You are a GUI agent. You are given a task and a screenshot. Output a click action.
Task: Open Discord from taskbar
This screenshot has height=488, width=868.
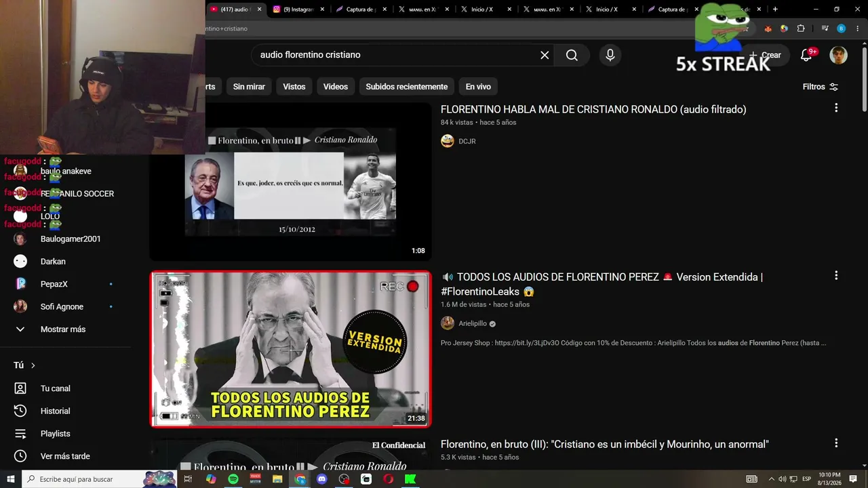pyautogui.click(x=322, y=479)
